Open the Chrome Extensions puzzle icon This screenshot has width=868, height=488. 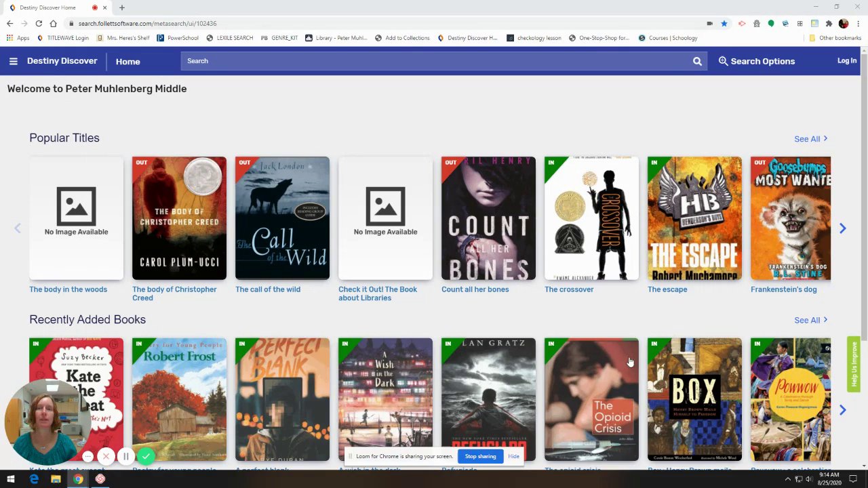click(x=829, y=24)
